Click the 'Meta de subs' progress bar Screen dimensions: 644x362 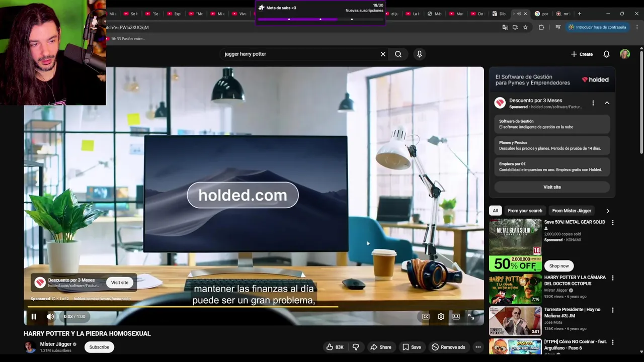tap(320, 19)
